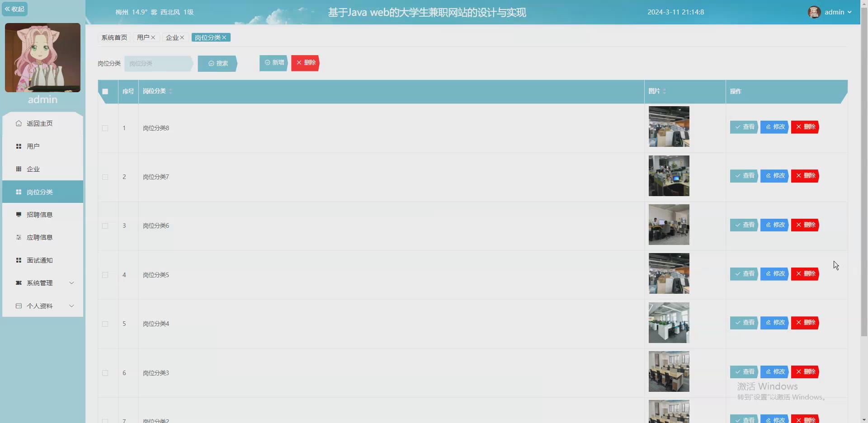Viewport: 868px width, 423px height.
Task: Click the 搜索 search button
Action: [217, 64]
